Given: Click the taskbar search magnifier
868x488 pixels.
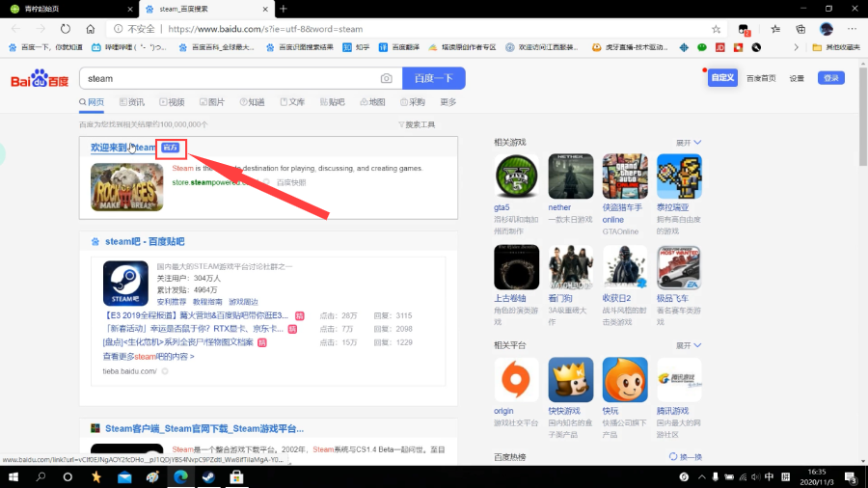Looking at the screenshot, I should coord(41,477).
